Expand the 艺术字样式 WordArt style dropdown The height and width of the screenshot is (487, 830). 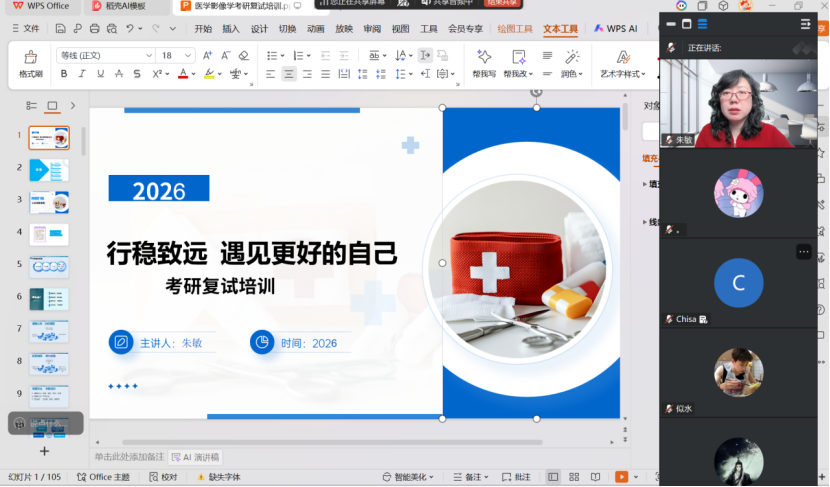coord(622,74)
